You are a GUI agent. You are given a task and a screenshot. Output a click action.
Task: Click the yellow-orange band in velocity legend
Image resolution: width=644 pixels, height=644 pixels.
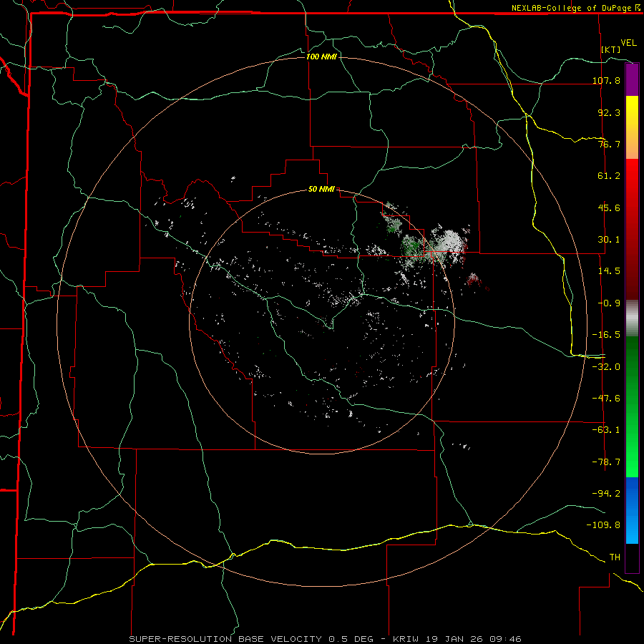(632, 127)
